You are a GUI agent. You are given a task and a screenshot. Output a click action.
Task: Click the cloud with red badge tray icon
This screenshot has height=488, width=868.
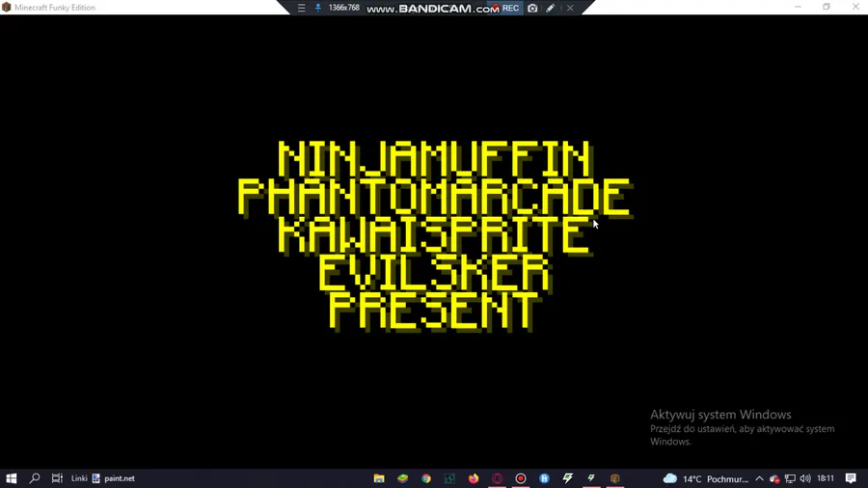774,478
